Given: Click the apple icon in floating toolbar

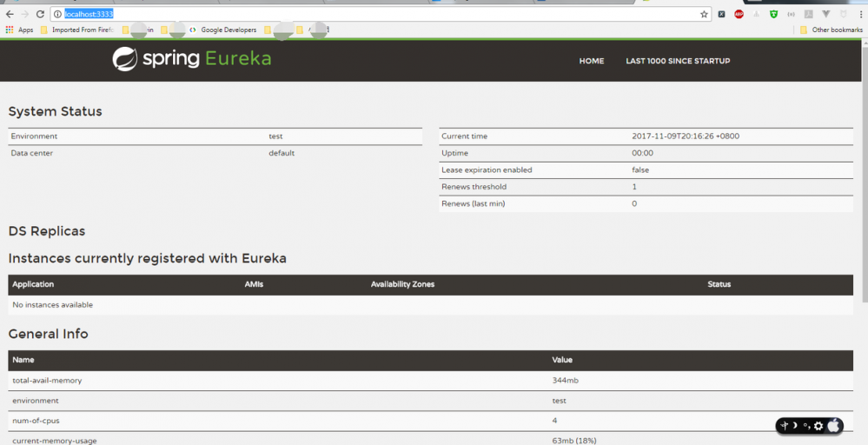Looking at the screenshot, I should click(833, 425).
